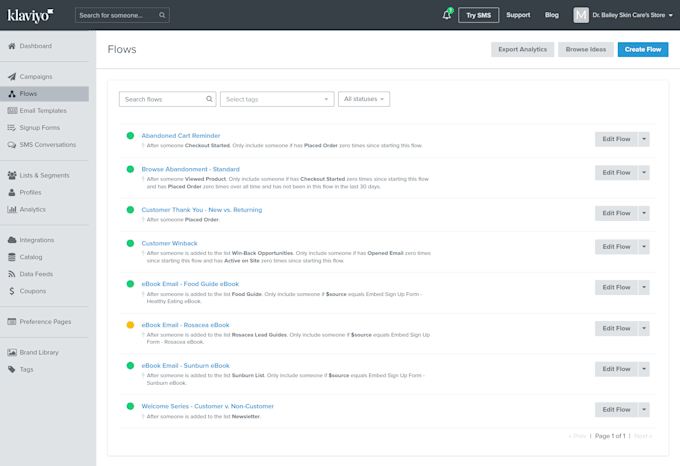
Task: Click Edit Flow for eBook Email - Sunburn eBook
Action: (x=616, y=369)
